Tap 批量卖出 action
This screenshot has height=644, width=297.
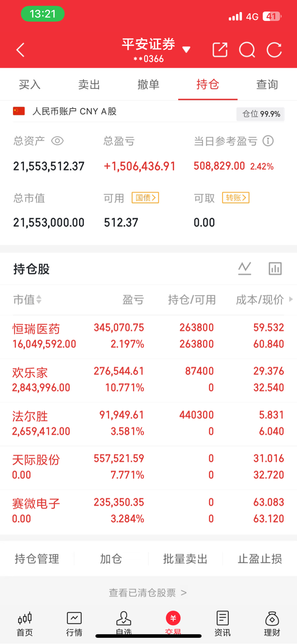[185, 559]
